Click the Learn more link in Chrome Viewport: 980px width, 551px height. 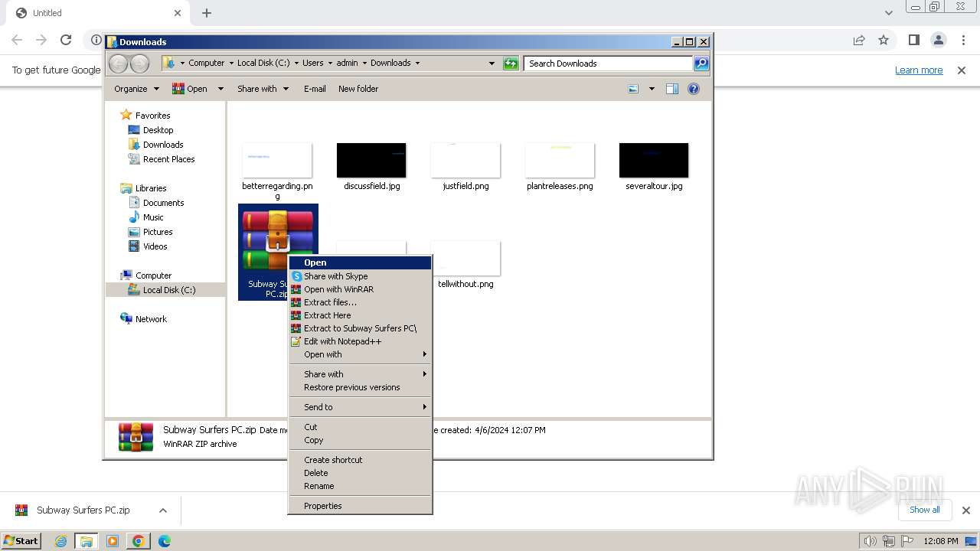[x=919, y=70]
